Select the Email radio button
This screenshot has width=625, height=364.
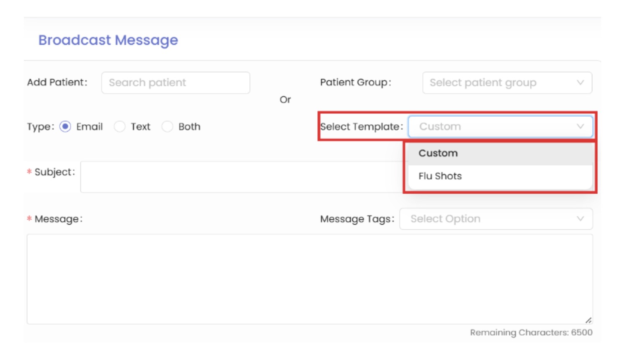point(65,126)
